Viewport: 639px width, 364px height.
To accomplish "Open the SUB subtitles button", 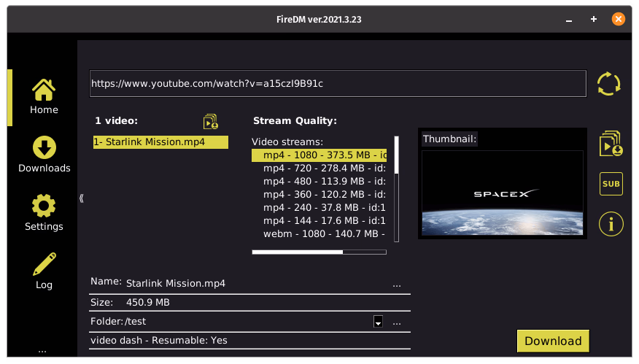I will pos(611,184).
